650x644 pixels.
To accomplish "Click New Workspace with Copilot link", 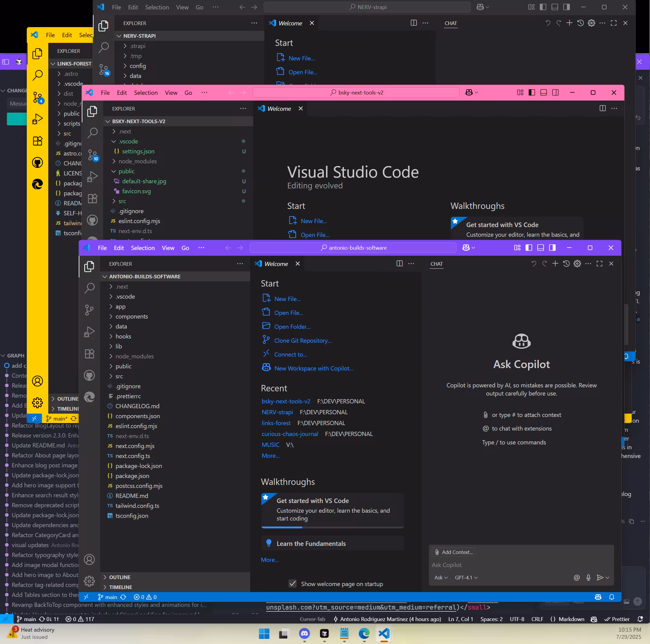I will (x=314, y=368).
